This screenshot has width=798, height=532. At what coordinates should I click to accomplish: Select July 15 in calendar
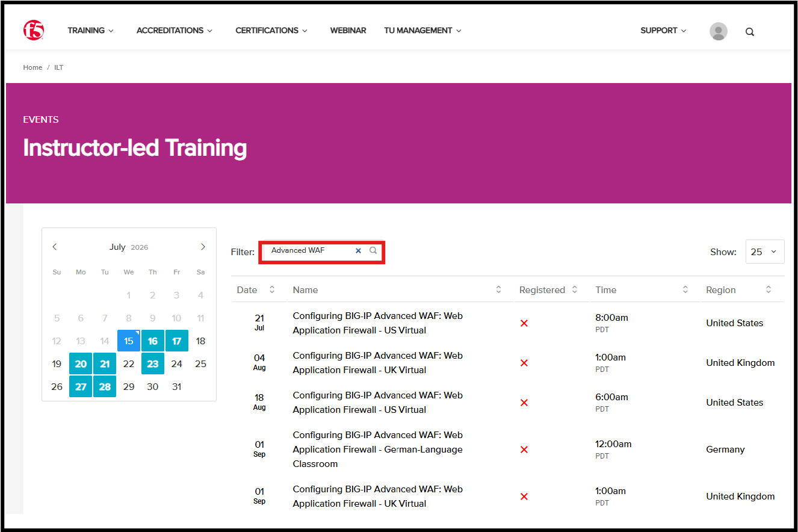129,341
